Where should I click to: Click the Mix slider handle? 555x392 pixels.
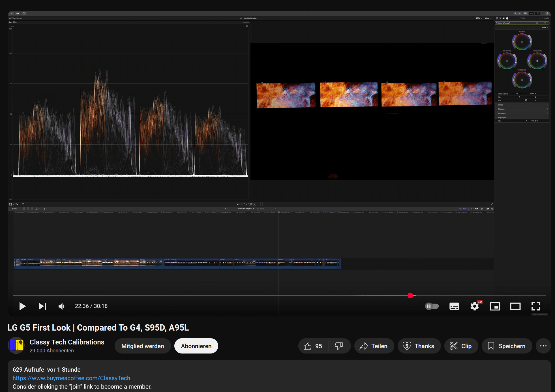pos(526,121)
